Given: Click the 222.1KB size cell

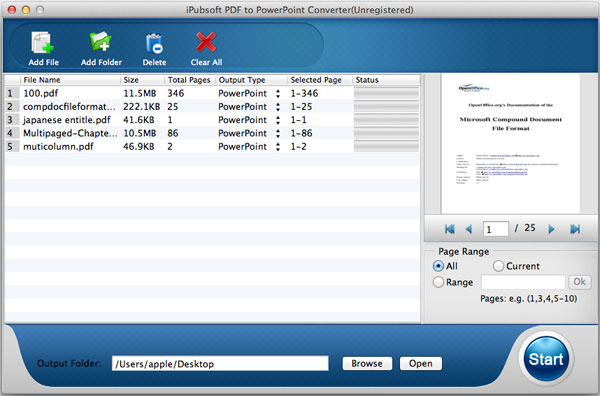Looking at the screenshot, I should click(x=142, y=107).
